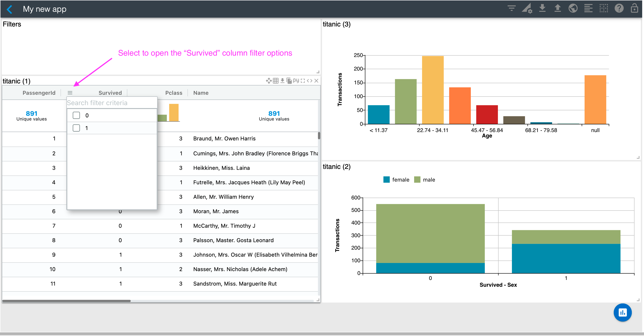Click the back arrow beside My new app
644x336 pixels.
(9, 9)
